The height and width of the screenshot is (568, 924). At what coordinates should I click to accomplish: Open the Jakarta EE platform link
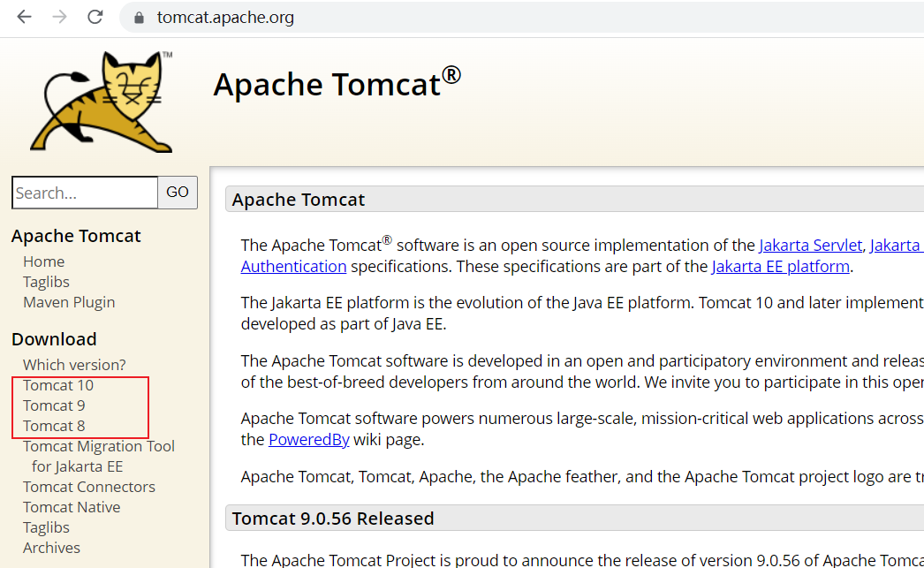[780, 266]
